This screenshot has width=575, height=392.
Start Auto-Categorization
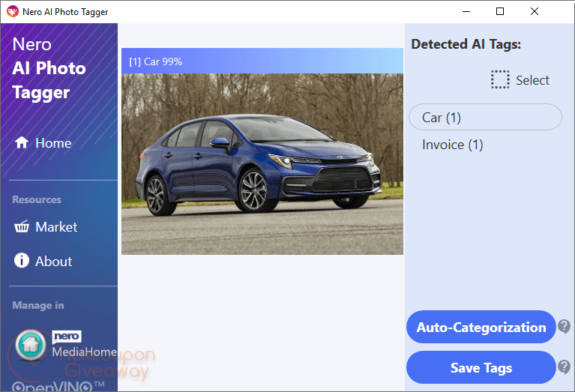pos(481,327)
